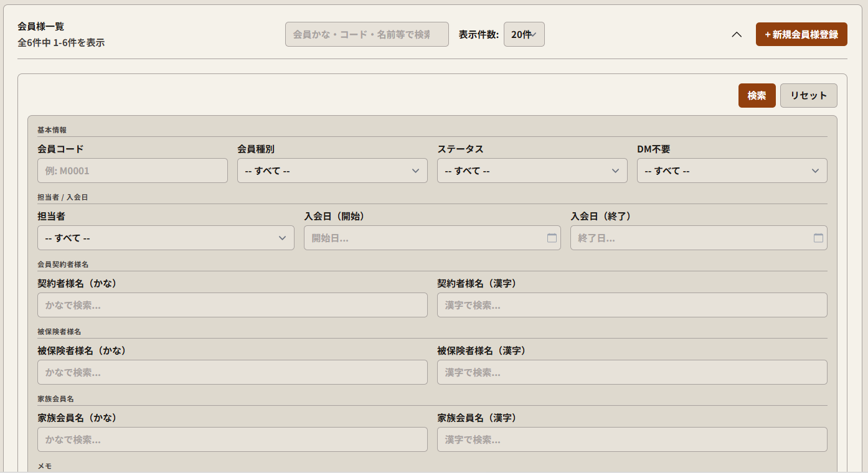Open the ステータス dropdown
This screenshot has height=473, width=868.
click(x=532, y=171)
